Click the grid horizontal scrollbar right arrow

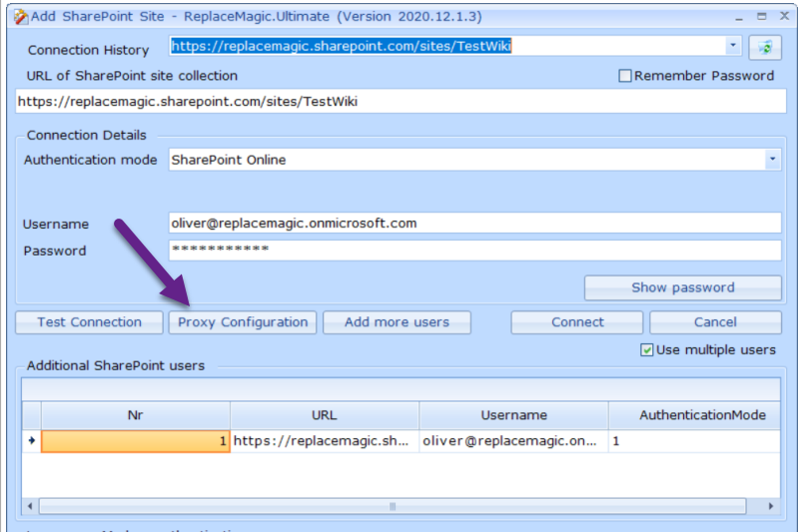coord(771,506)
